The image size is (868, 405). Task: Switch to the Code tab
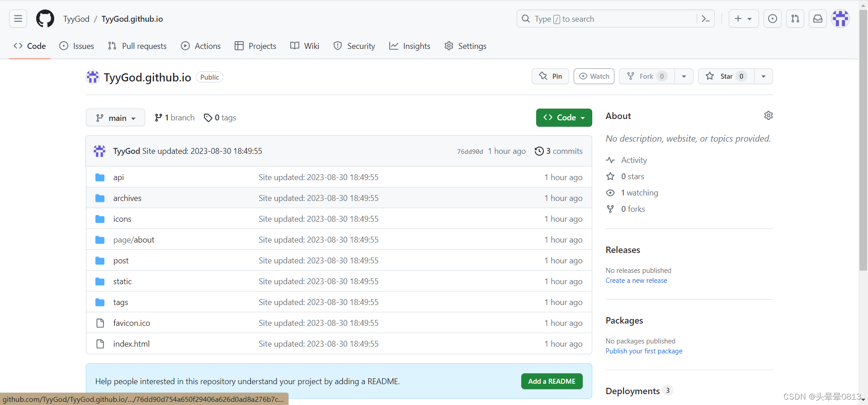30,46
